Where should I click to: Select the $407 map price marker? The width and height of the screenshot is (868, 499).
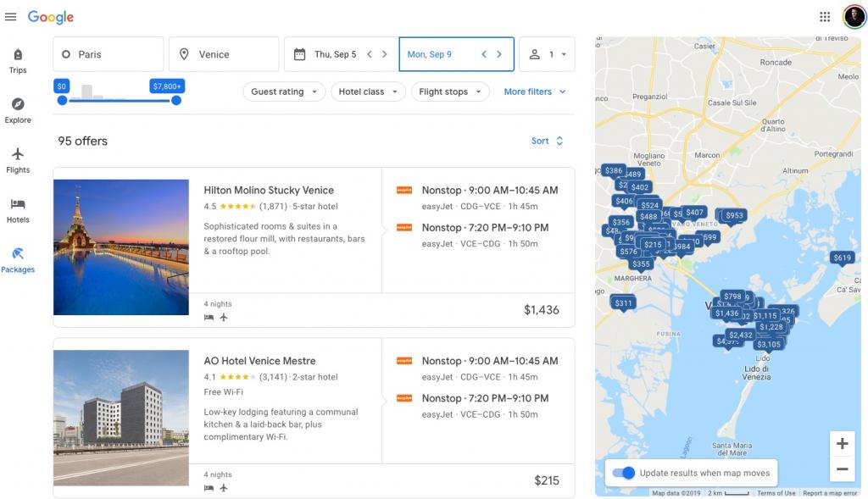(x=694, y=213)
